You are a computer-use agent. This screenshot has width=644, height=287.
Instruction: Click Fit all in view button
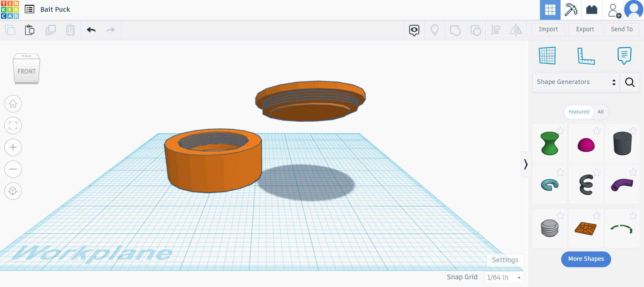click(x=13, y=126)
